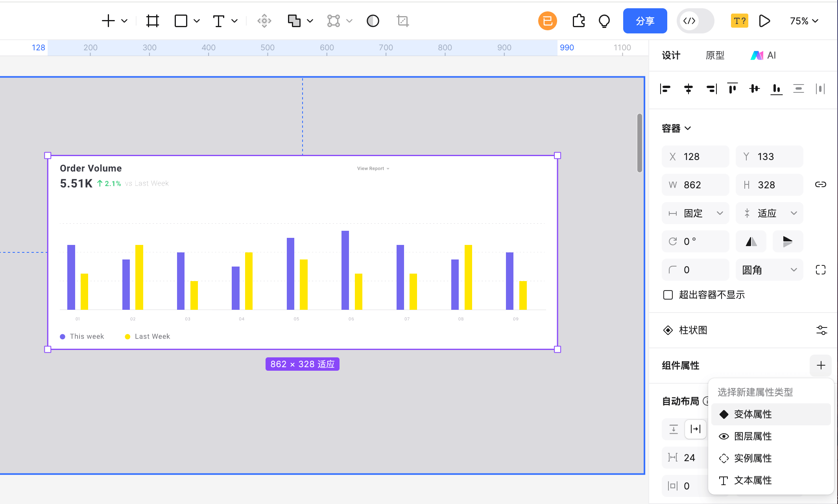Align selection to left edge
The height and width of the screenshot is (504, 838).
pos(665,89)
